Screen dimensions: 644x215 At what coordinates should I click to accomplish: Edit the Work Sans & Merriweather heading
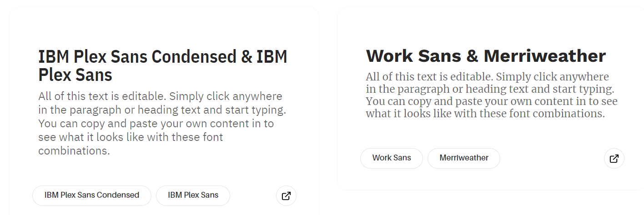[485, 56]
